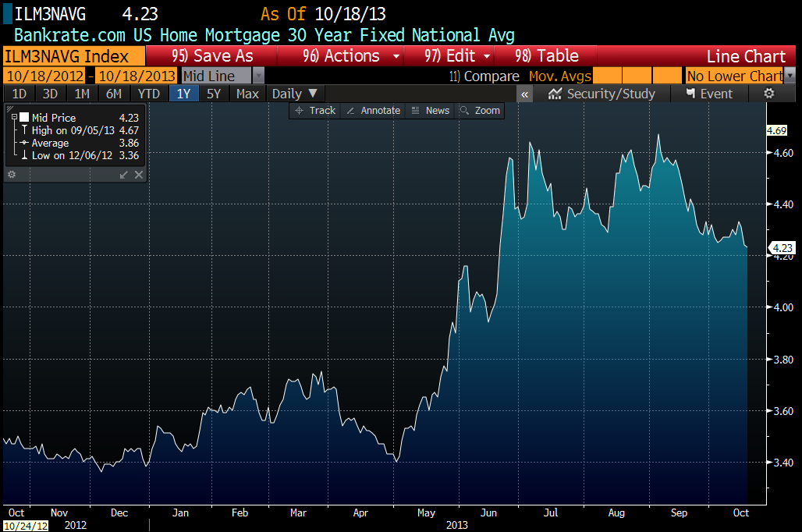Screen dimensions: 802x532
Task: Open the 96) Actions menu
Action: 352,56
